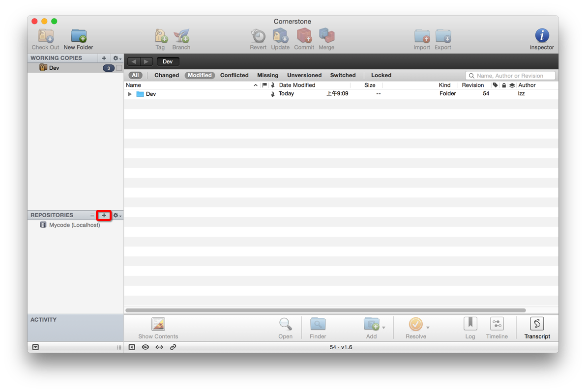Go forward with the right navigation arrow
The height and width of the screenshot is (392, 586).
pyautogui.click(x=146, y=61)
